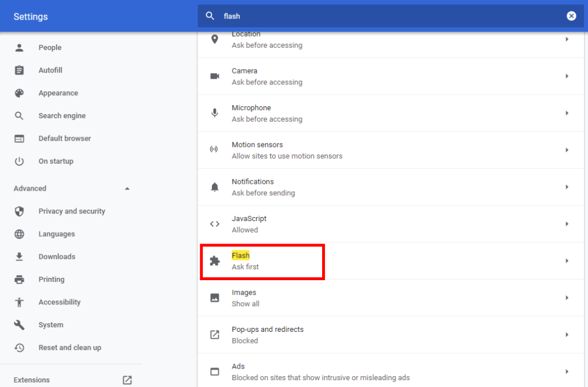Open the Extensions link
This screenshot has width=588, height=387.
coord(32,380)
